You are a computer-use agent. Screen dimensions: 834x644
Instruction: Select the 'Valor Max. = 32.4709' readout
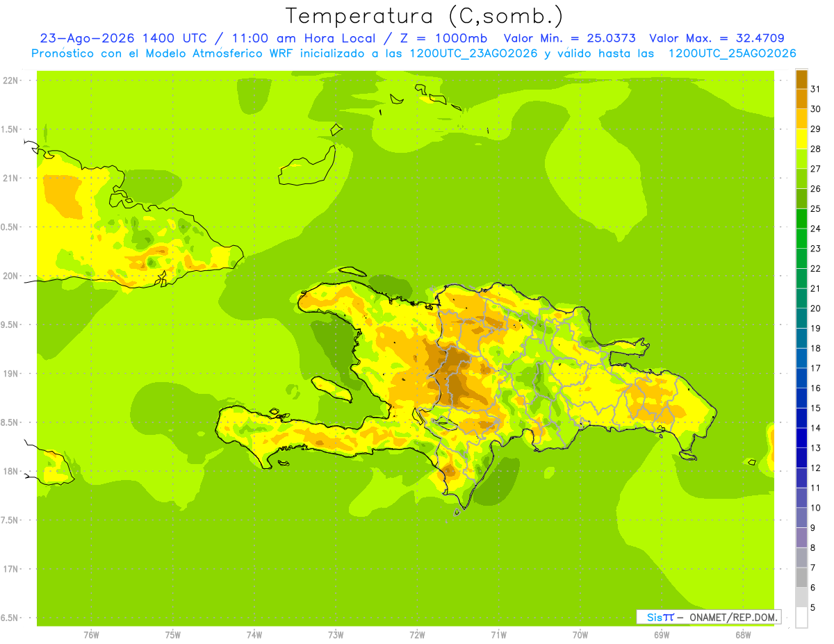(717, 38)
